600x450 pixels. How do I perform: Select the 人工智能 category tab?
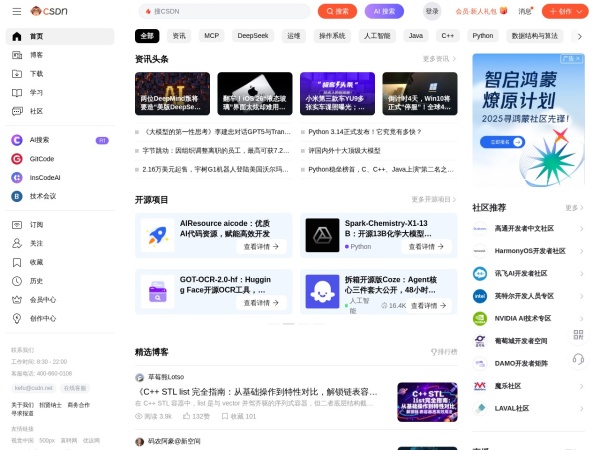click(377, 36)
